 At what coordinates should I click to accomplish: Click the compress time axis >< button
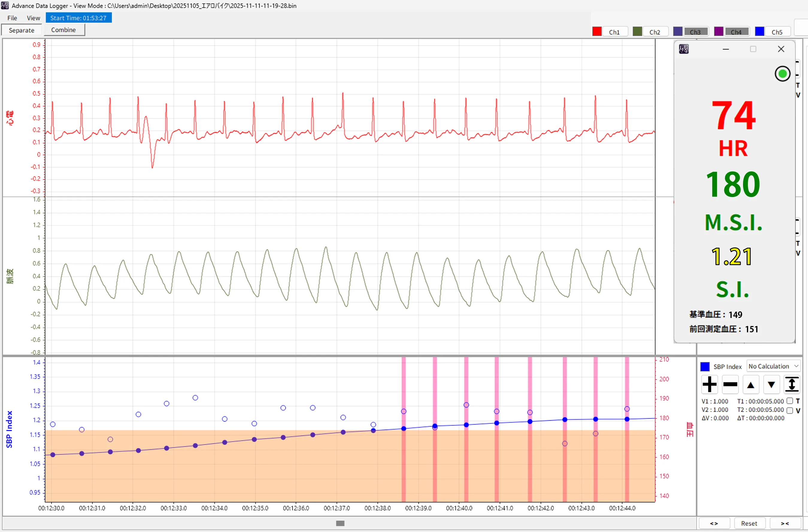785,523
